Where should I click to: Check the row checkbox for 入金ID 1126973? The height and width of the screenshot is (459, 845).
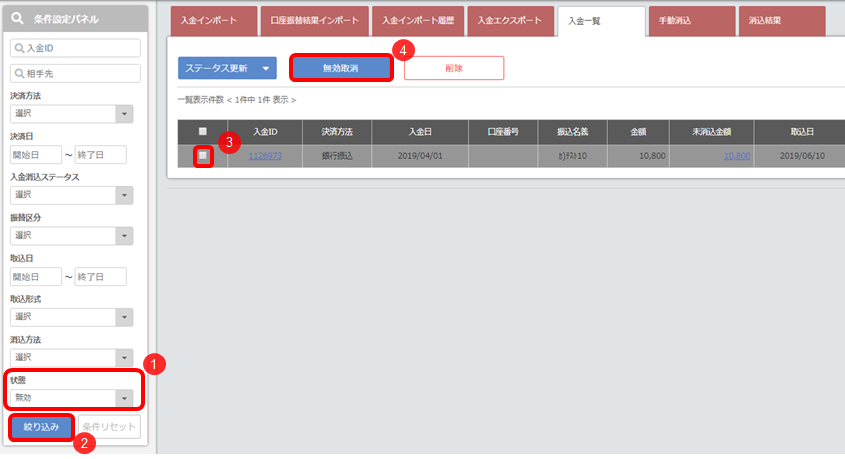203,156
